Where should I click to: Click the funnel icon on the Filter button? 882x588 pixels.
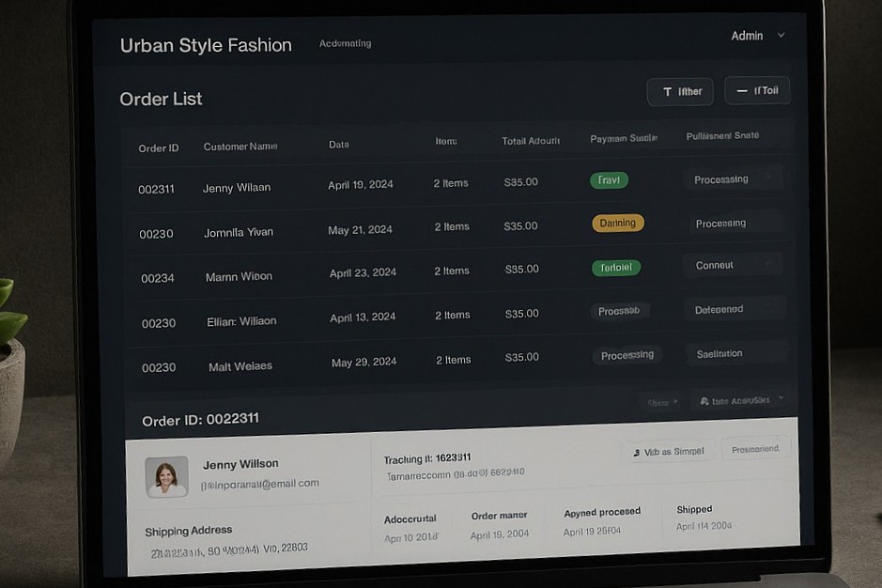pos(668,91)
